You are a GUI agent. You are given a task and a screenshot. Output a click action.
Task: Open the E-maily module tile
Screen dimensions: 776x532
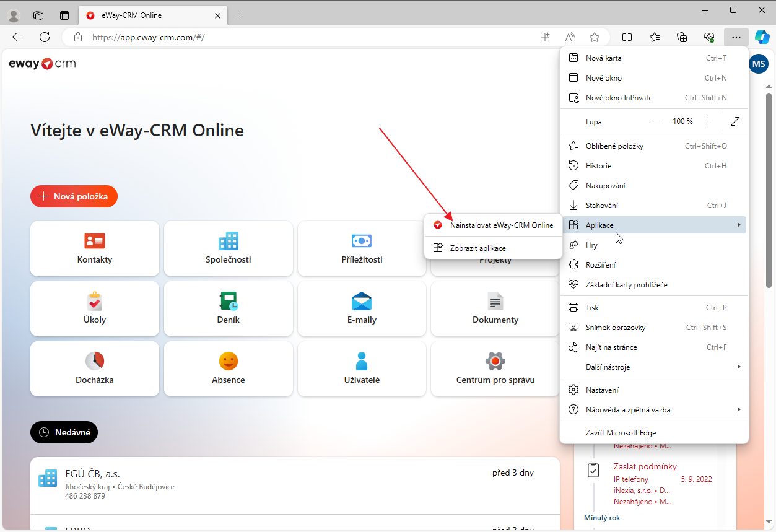[x=362, y=308]
